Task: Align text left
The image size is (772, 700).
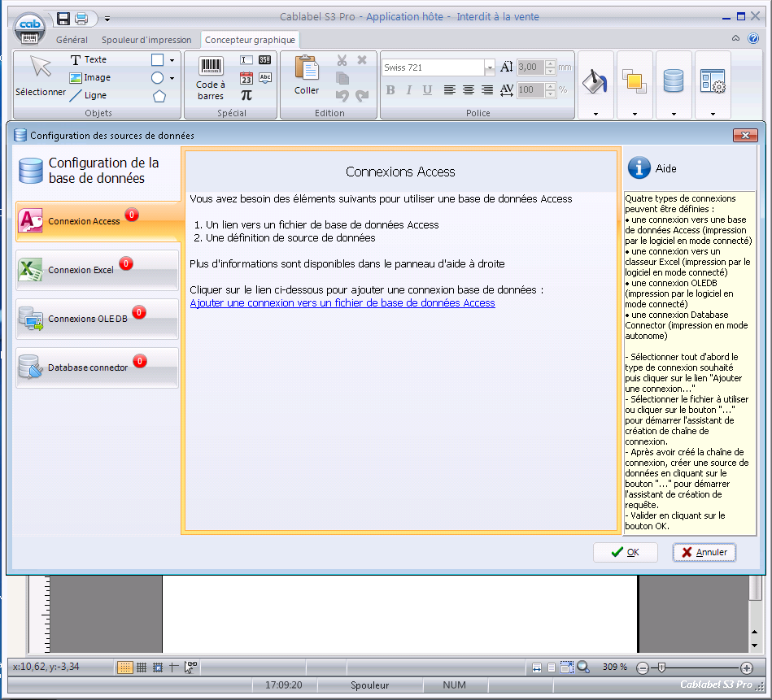Action: click(x=449, y=89)
